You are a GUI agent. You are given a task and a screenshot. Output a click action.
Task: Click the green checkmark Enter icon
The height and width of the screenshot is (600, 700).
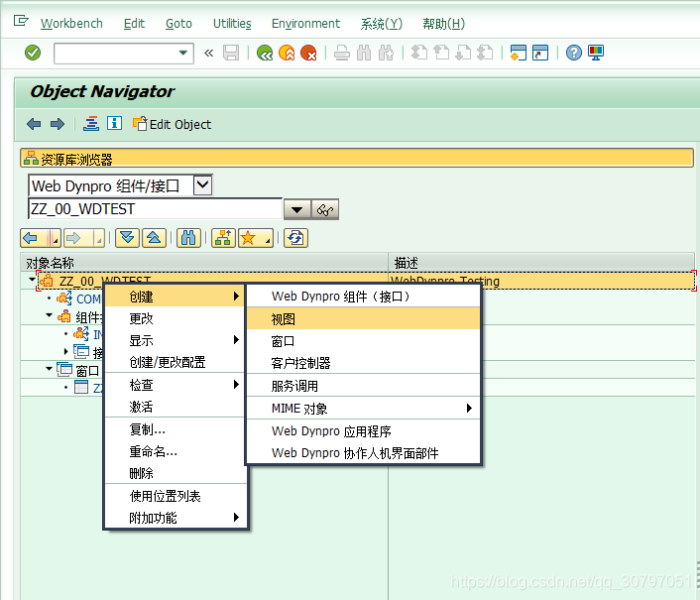tap(33, 53)
